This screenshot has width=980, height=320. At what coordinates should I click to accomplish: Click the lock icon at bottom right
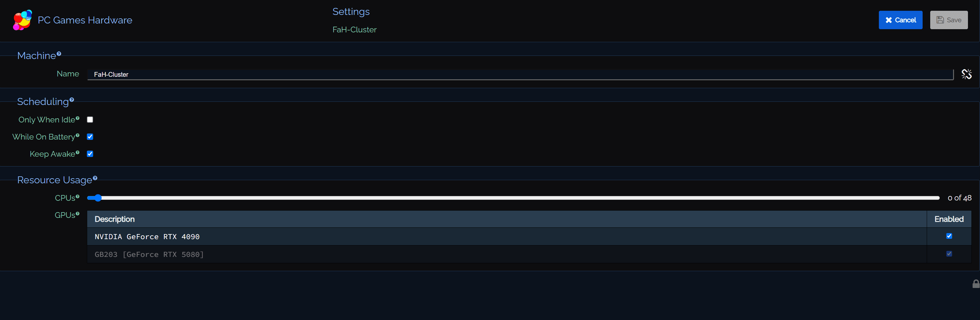(x=976, y=284)
